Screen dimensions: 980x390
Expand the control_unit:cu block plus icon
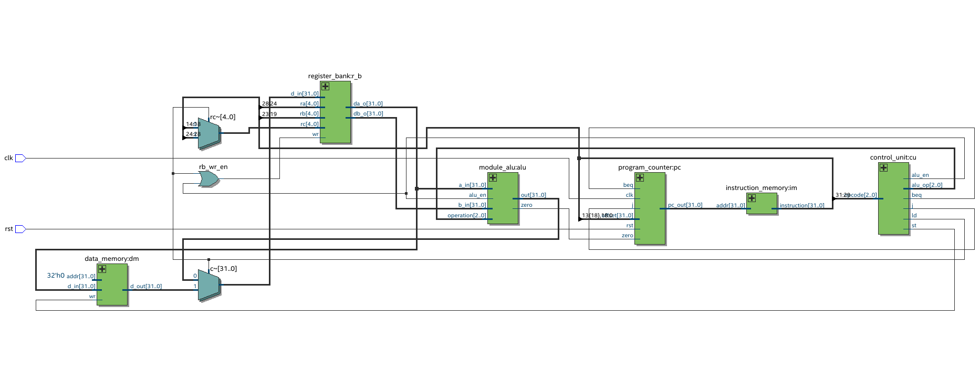883,168
